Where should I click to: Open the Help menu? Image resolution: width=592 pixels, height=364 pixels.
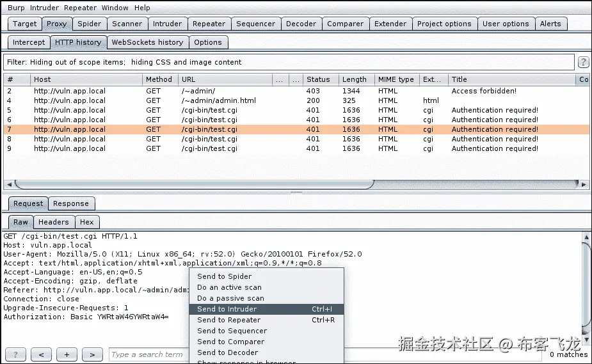coord(142,8)
